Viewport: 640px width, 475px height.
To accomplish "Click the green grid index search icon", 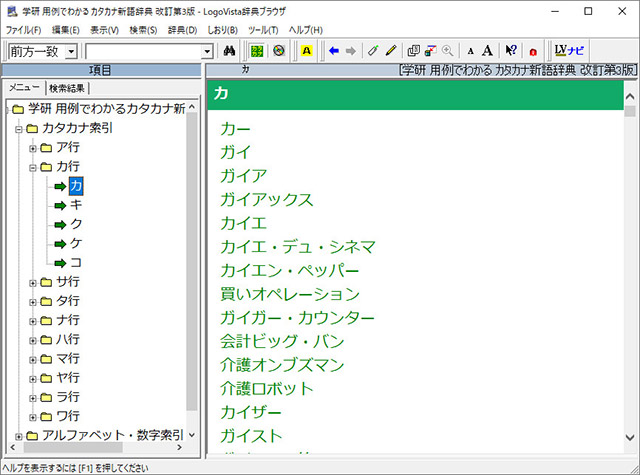I will (x=257, y=51).
